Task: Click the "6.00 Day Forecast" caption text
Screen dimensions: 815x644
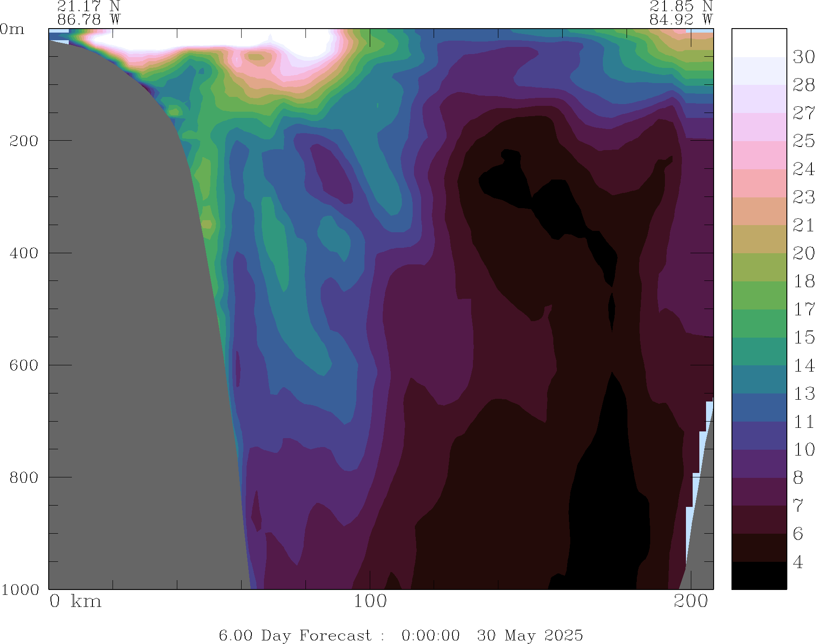Action: (x=295, y=635)
